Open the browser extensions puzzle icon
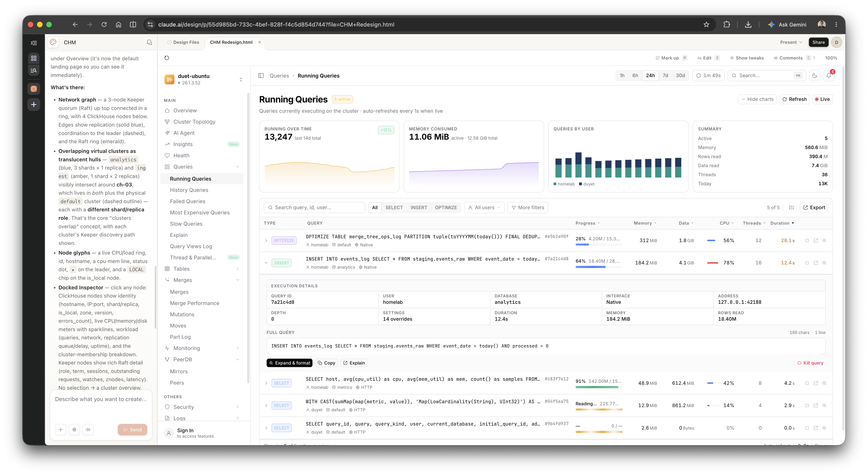868x475 pixels. tap(727, 25)
